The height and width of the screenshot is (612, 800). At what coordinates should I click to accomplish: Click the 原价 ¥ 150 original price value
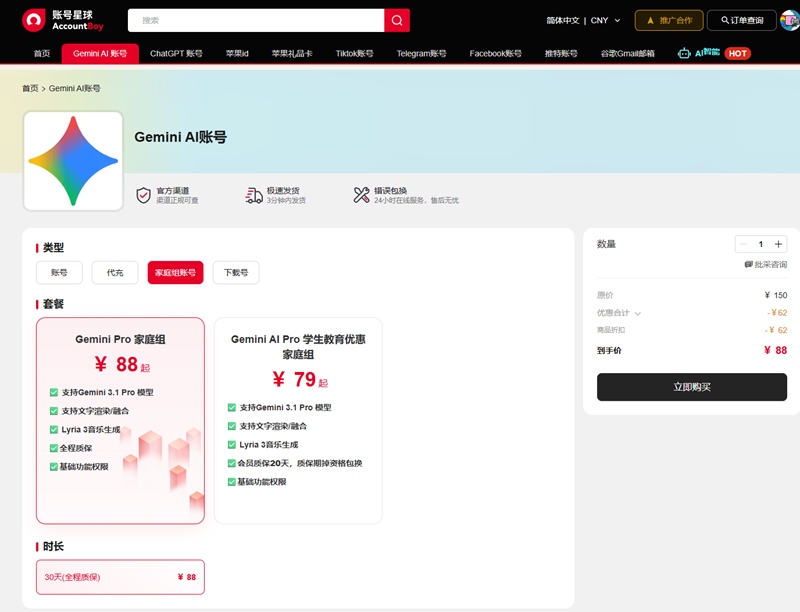[776, 295]
